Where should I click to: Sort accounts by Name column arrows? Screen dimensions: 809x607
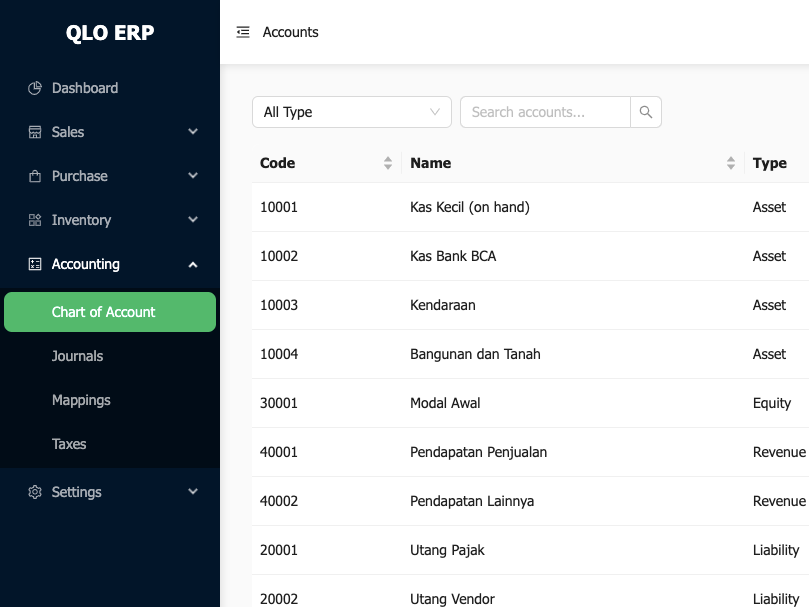click(731, 163)
